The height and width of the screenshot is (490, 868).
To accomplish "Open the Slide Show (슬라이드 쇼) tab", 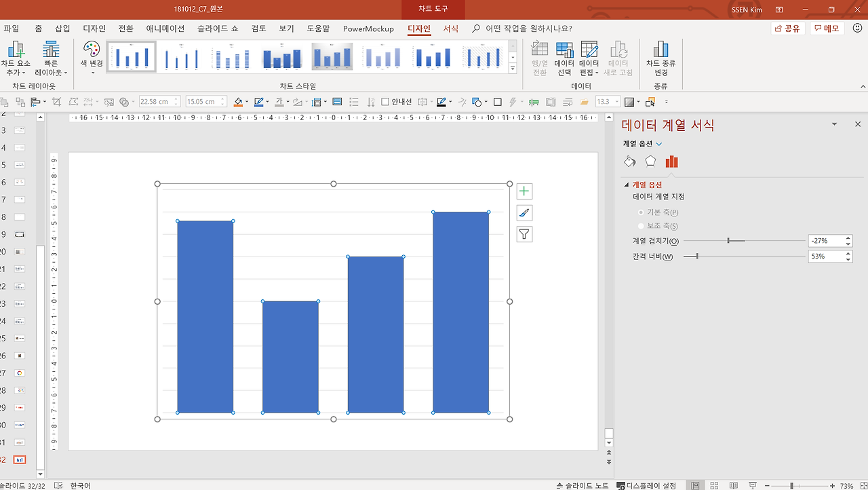I will 218,29.
